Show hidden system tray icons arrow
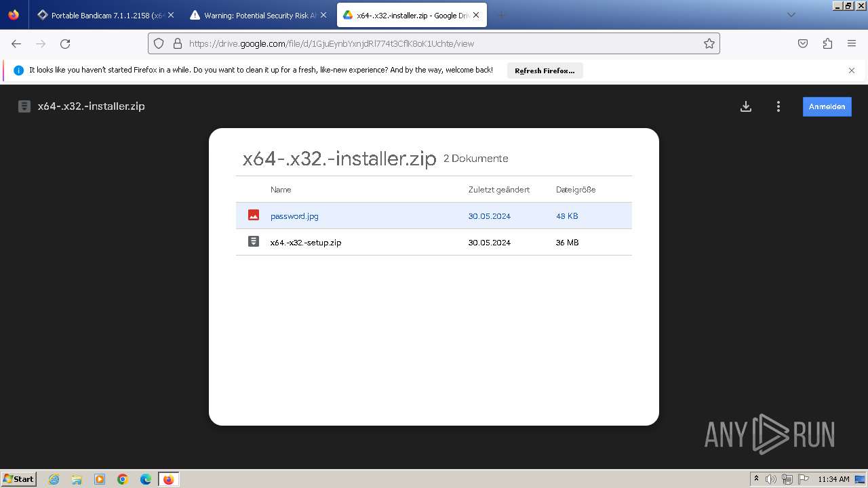Viewport: 868px width, 488px height. pos(756,479)
